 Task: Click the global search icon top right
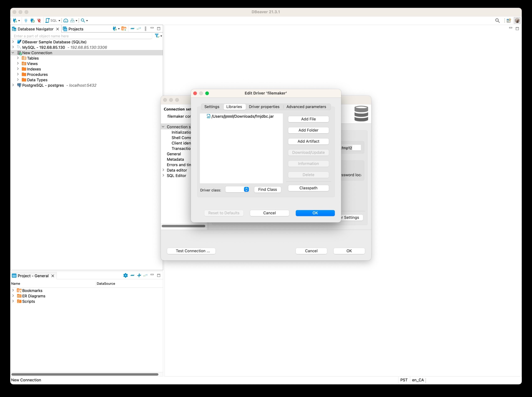point(498,21)
